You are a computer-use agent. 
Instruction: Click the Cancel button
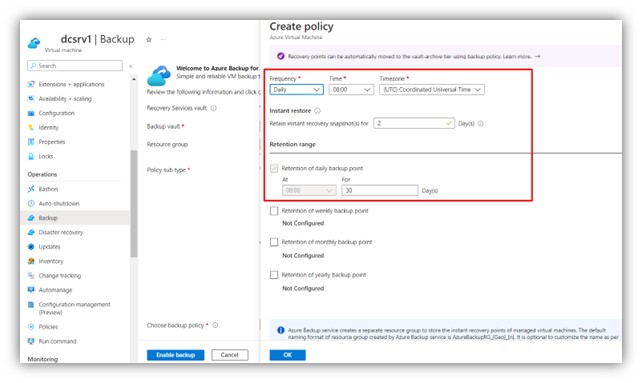[x=230, y=355]
